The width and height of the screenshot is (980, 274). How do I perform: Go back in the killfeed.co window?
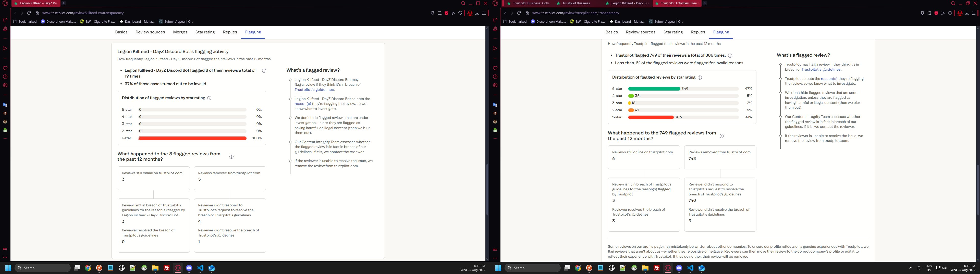coord(15,13)
